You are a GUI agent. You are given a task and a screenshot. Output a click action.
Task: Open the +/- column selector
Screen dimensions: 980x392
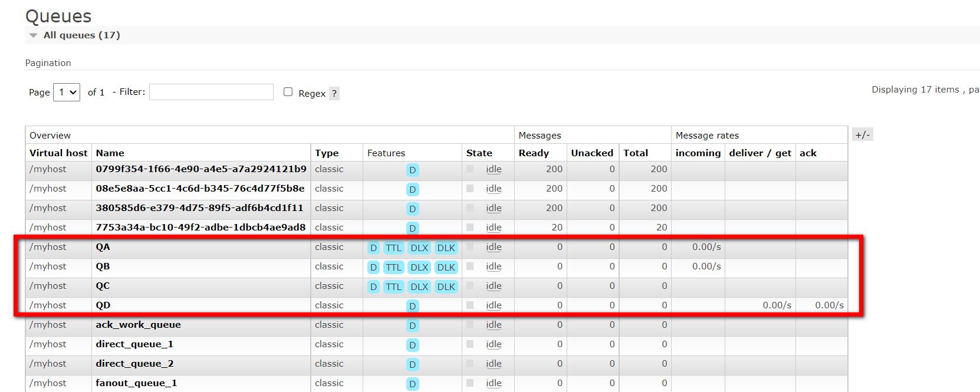pyautogui.click(x=862, y=135)
